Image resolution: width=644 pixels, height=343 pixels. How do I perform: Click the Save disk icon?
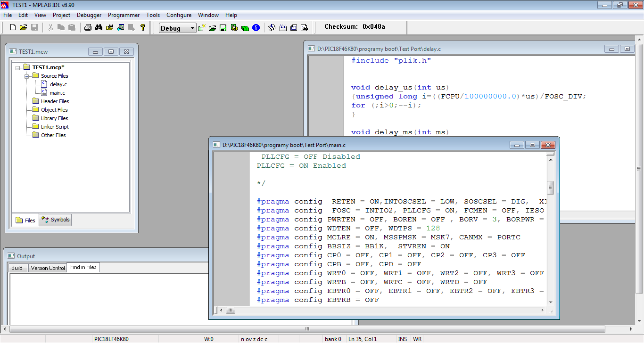click(x=34, y=28)
